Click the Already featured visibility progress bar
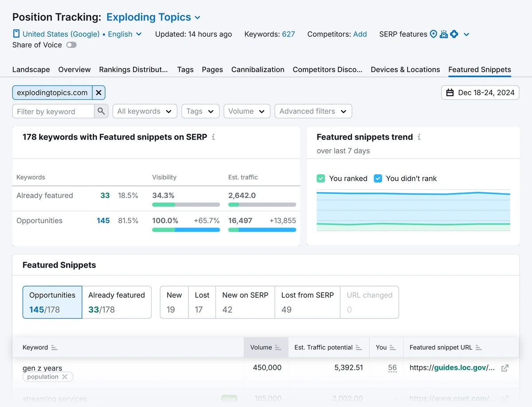Image resolution: width=532 pixels, height=407 pixels. tap(186, 205)
